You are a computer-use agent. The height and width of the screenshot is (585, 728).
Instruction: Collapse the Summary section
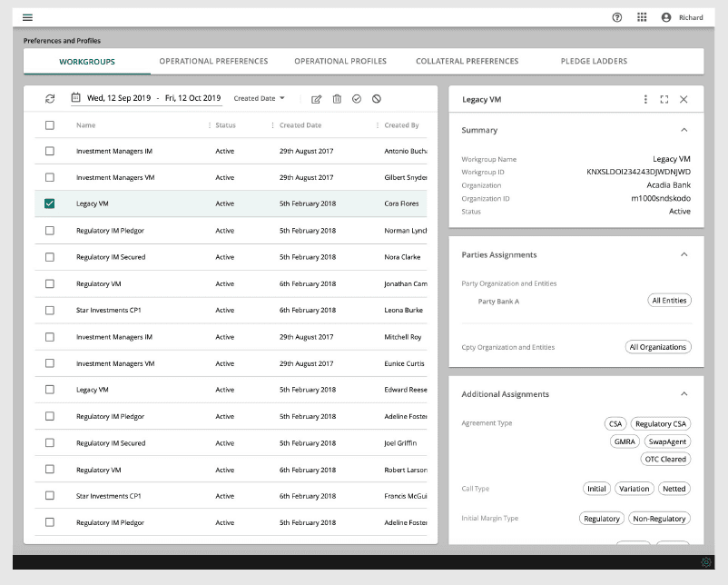click(x=684, y=130)
